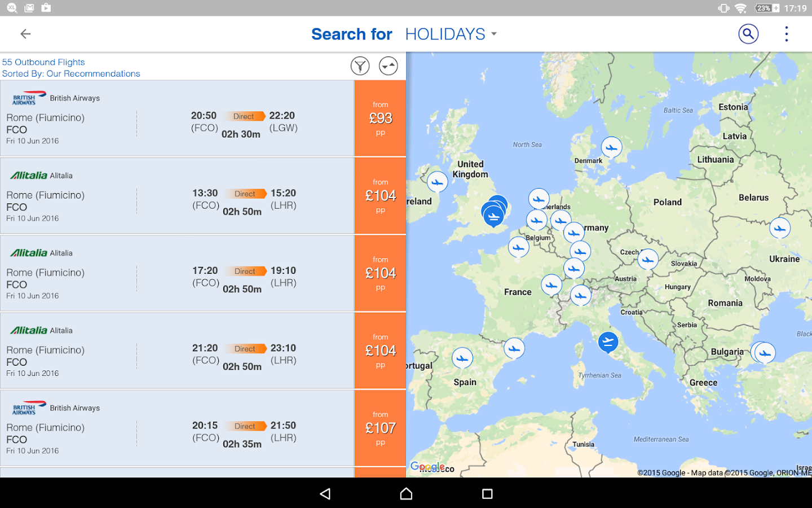812x508 pixels.
Task: Select the airport pin east of Bulgaria
Action: (765, 353)
